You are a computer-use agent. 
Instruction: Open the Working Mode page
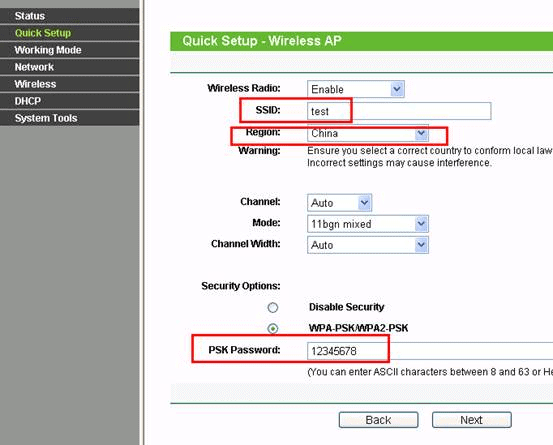(x=69, y=50)
